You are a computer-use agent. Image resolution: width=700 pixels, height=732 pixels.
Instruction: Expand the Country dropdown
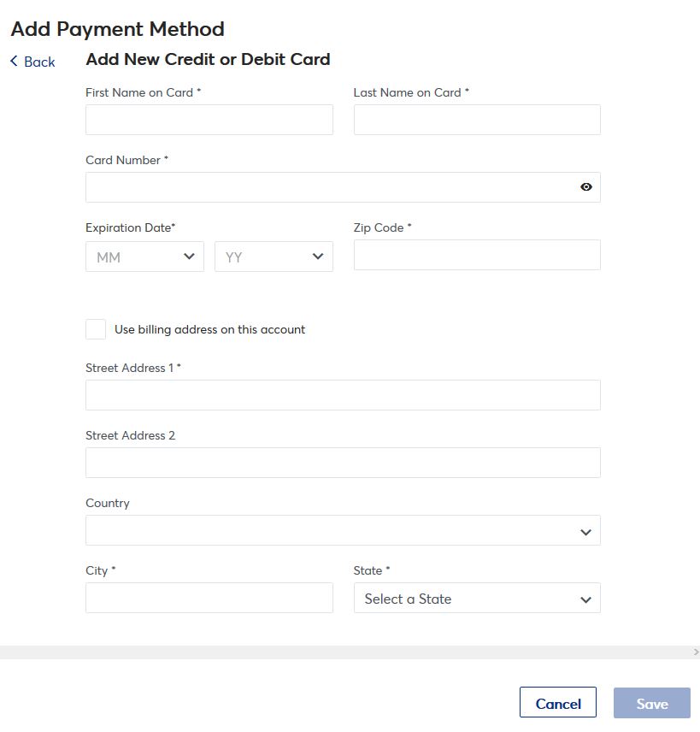343,530
